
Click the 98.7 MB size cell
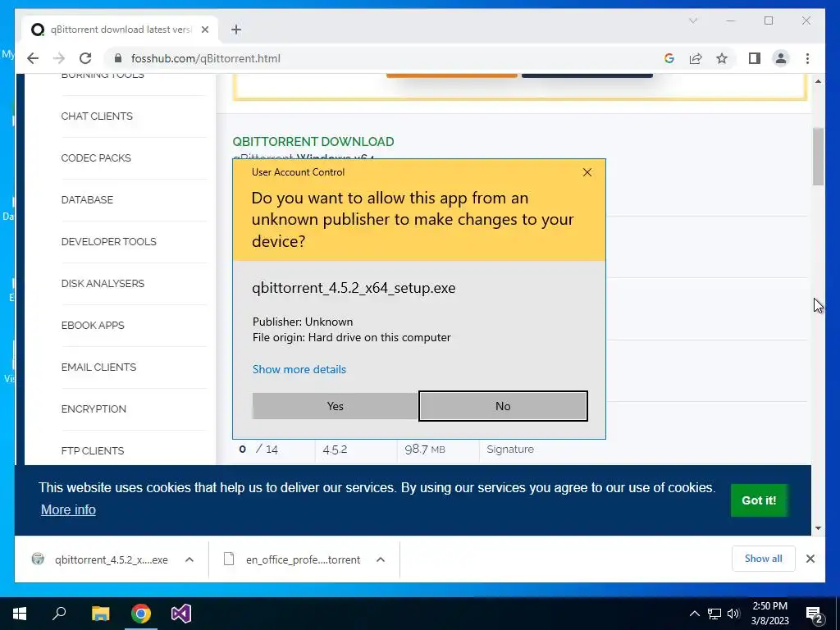[x=425, y=449]
